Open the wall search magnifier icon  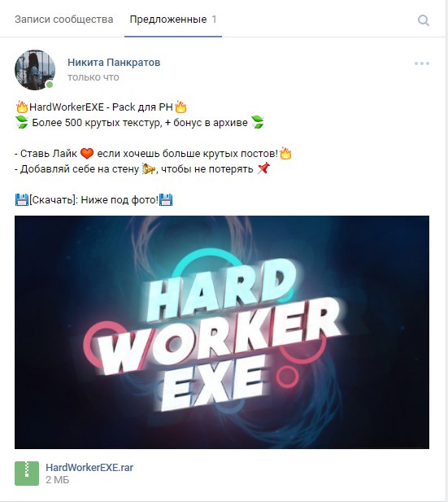(x=424, y=20)
